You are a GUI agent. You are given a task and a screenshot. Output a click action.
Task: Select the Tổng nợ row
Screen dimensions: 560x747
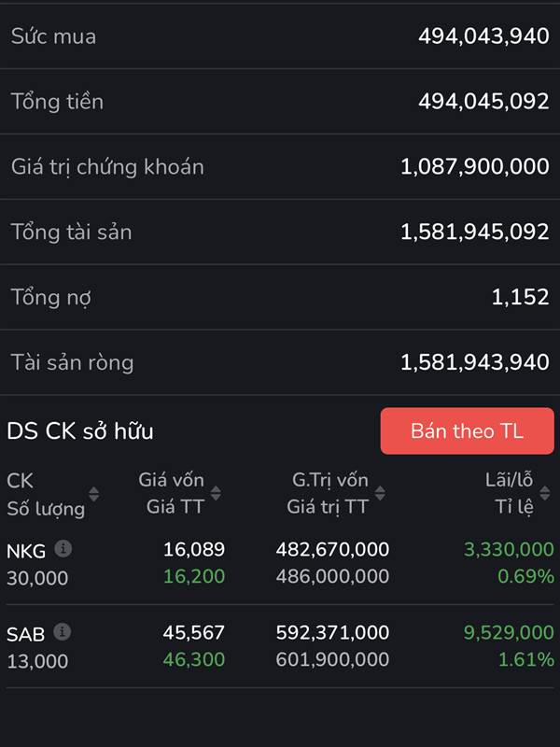coord(280,297)
